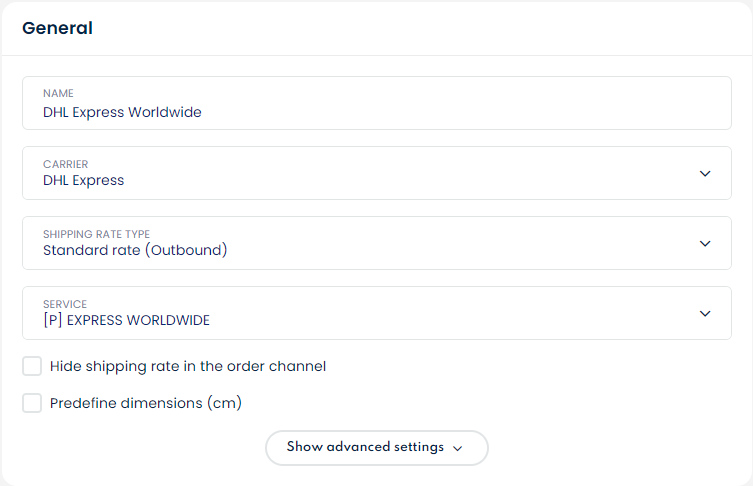Click the 'Predefine dimensions (cm)' label text
This screenshot has width=753, height=486.
click(x=146, y=403)
